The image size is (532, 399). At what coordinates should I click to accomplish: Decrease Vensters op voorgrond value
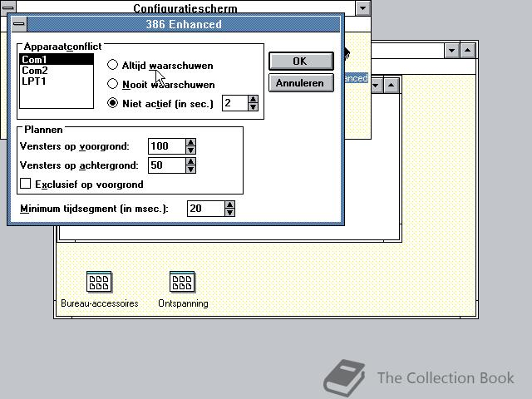(x=190, y=150)
